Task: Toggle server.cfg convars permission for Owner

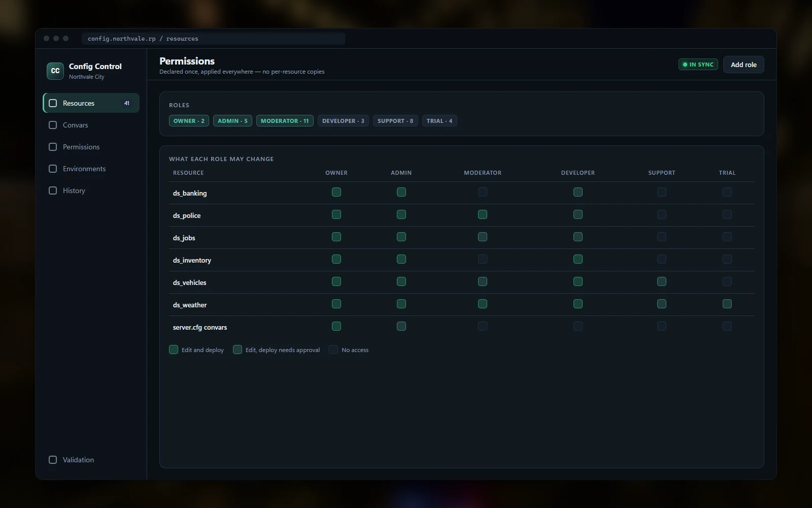Action: click(x=336, y=326)
